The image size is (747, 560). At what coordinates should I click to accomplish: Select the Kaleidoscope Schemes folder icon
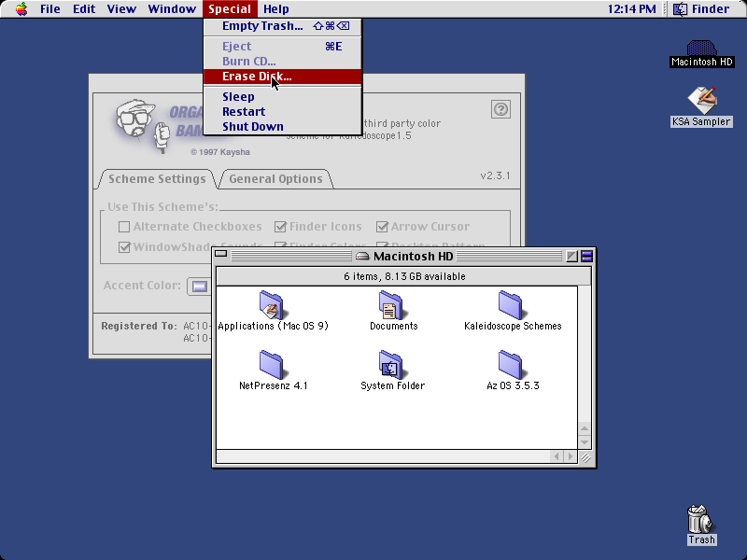click(x=511, y=305)
